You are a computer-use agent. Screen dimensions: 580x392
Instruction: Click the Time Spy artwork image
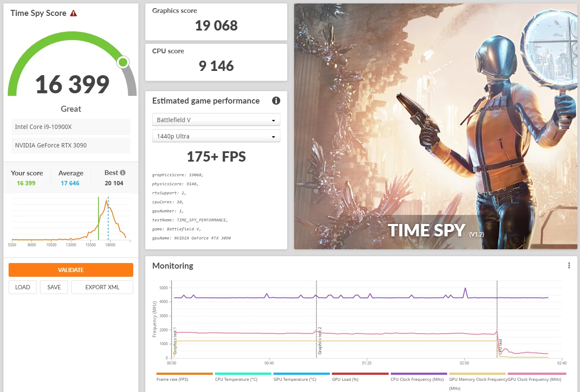pyautogui.click(x=436, y=126)
